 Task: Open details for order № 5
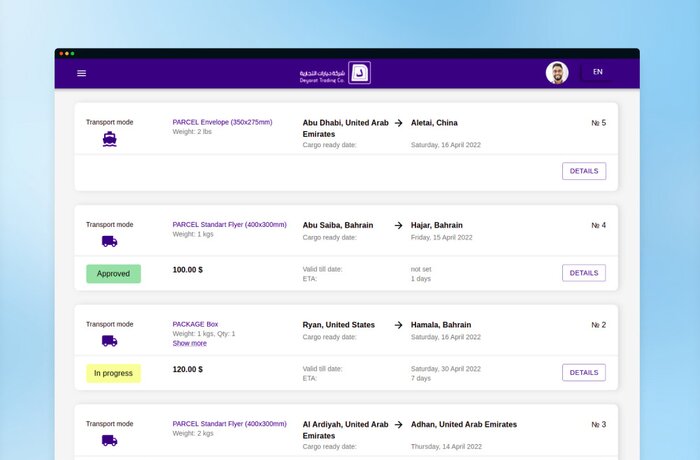[584, 171]
